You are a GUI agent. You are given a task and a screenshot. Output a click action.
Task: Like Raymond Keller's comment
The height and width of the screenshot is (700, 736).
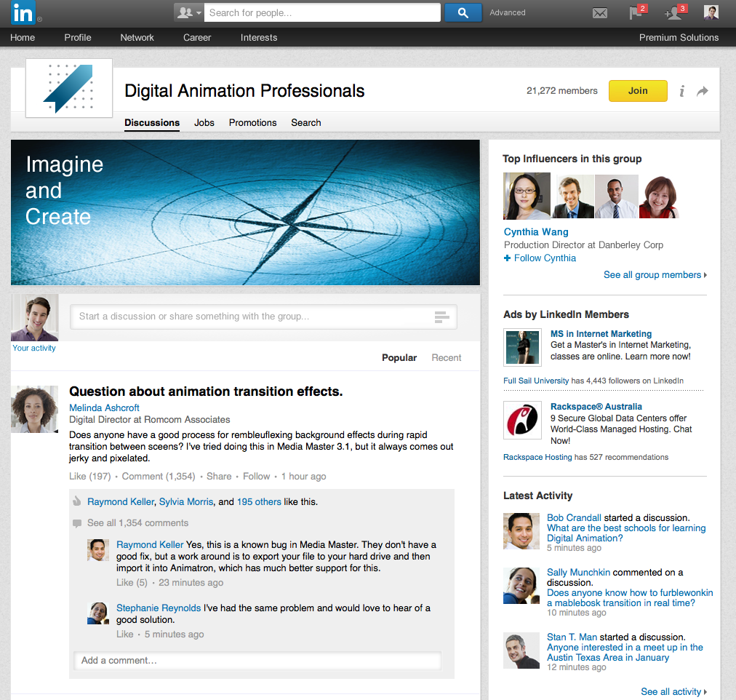pos(132,583)
